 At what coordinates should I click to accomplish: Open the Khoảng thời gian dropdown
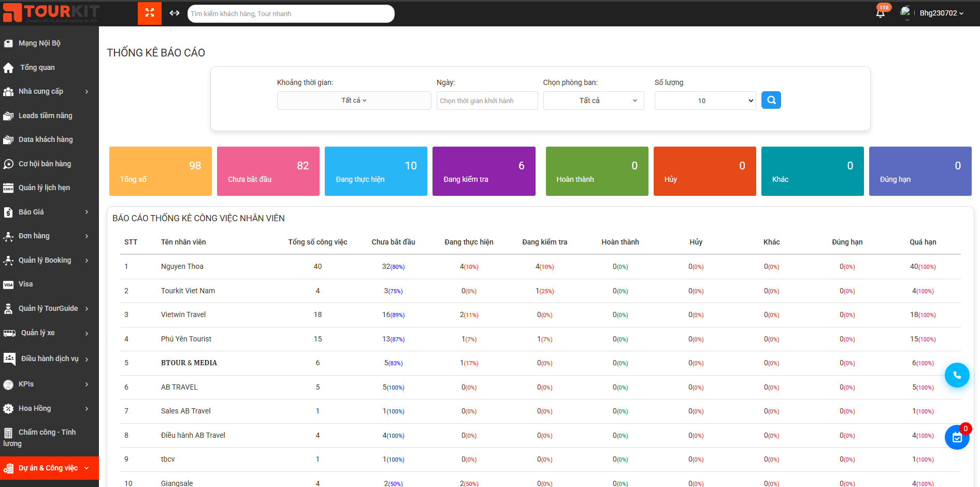[354, 101]
